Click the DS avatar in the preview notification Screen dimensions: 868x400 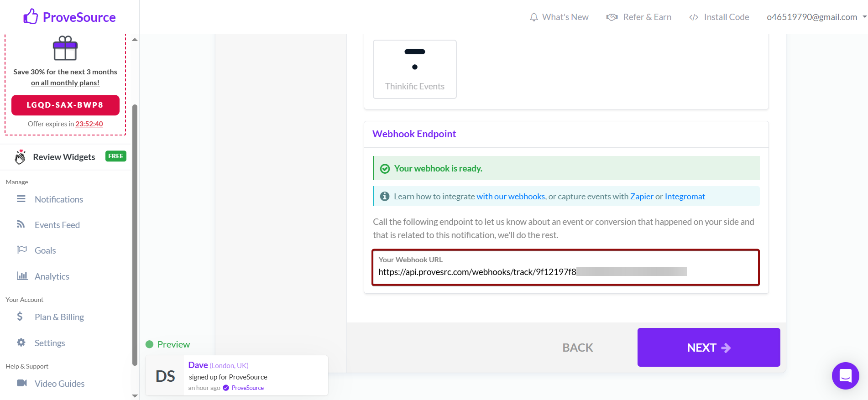(x=165, y=376)
